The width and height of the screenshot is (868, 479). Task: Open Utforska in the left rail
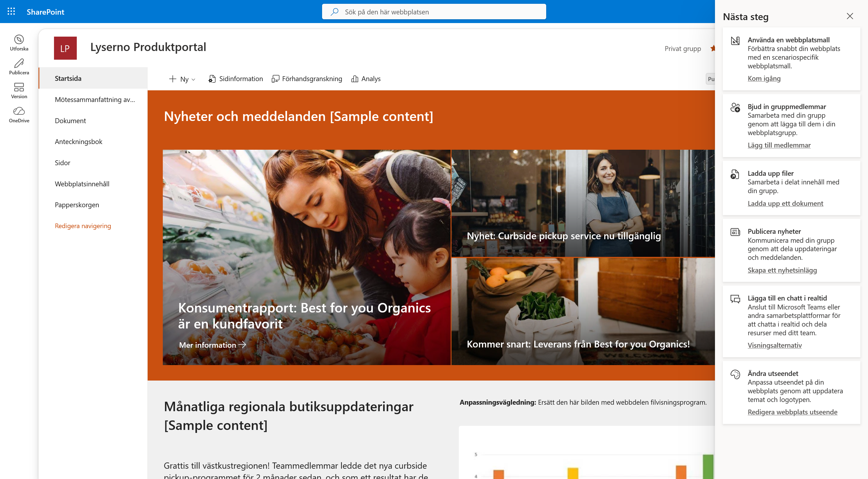coord(19,43)
